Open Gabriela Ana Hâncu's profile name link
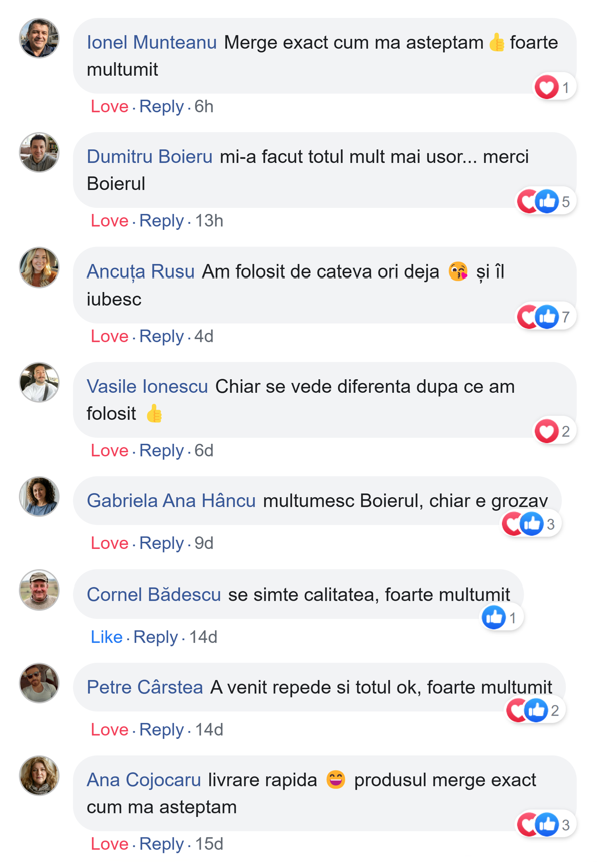The image size is (598, 868). (x=171, y=501)
